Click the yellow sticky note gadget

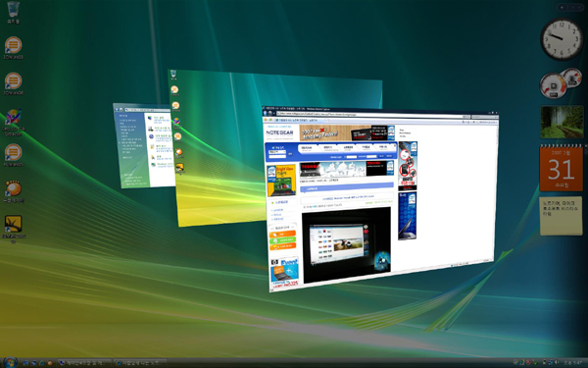(x=562, y=216)
